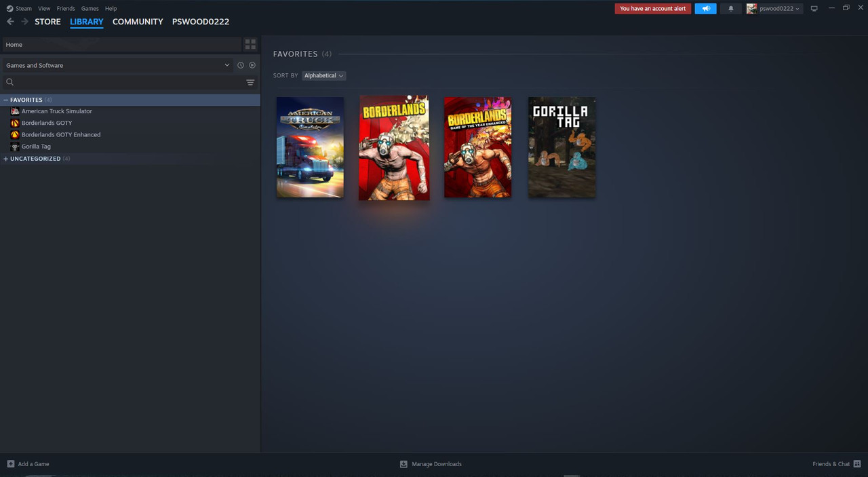Screen dimensions: 868x477
Task: Click the Add a Game plus icon
Action: tap(10, 464)
